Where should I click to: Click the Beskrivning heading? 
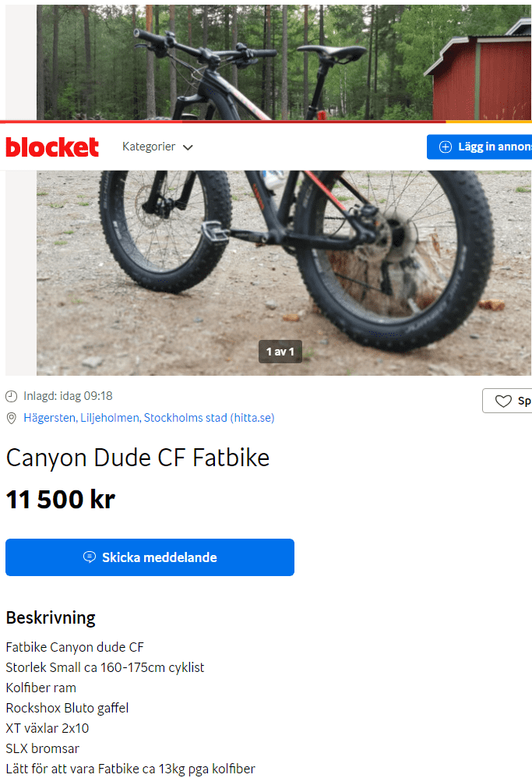coord(51,617)
